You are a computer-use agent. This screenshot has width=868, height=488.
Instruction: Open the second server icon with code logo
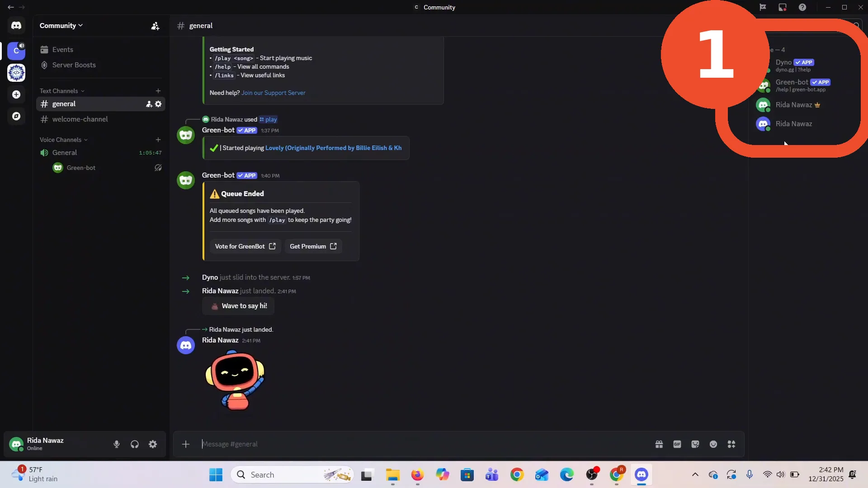(16, 72)
